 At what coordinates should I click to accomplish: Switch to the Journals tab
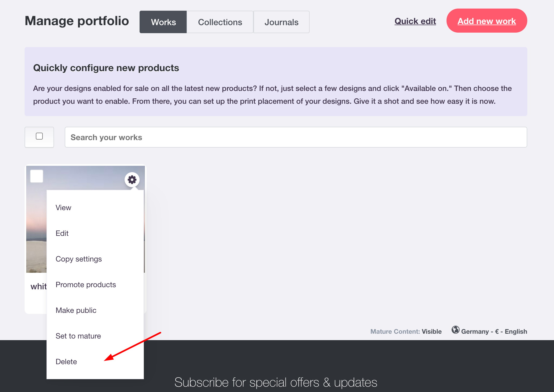tap(281, 22)
